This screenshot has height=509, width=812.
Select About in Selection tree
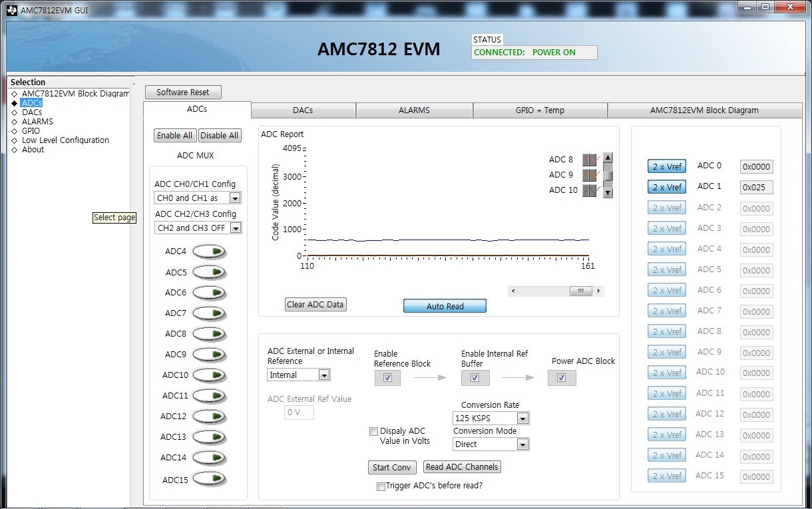point(33,150)
